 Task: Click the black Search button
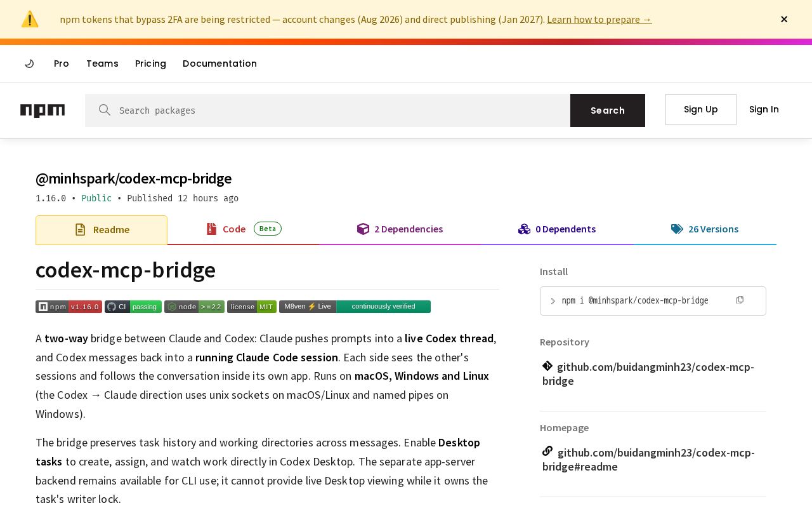[608, 110]
